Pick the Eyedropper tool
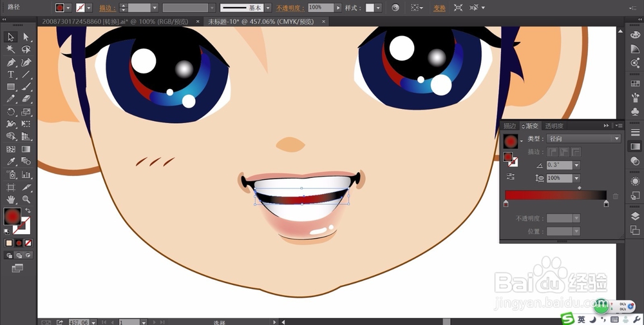644x325 pixels. click(x=11, y=161)
